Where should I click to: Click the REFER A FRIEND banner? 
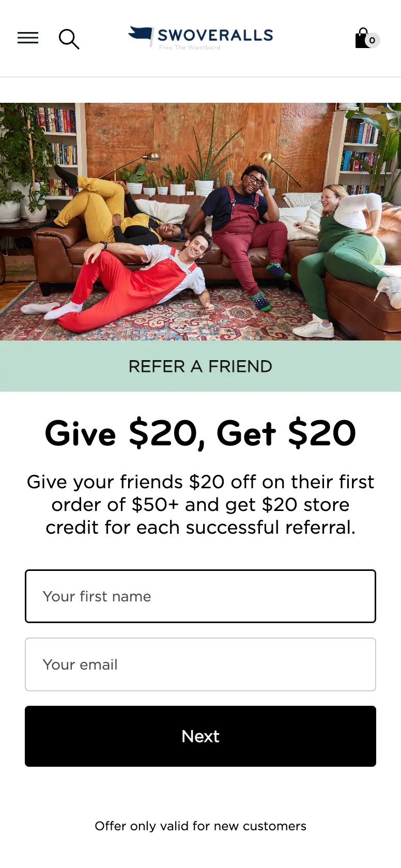tap(201, 366)
